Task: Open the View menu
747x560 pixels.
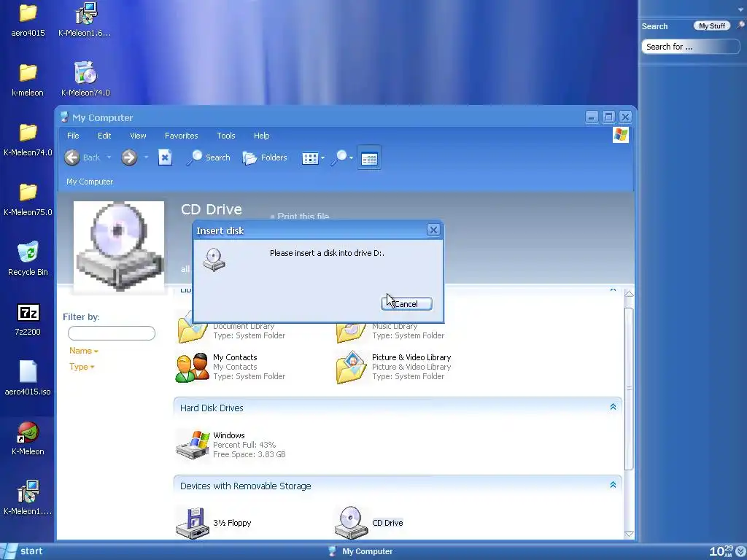Action: tap(138, 136)
